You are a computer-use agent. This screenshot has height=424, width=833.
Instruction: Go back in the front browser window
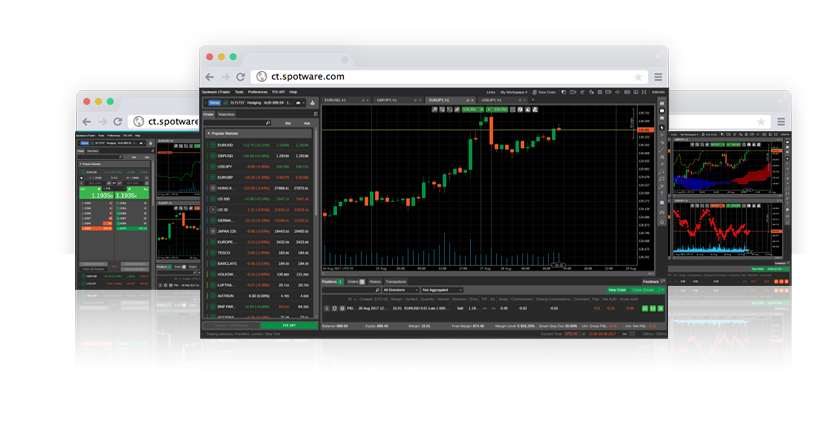tap(210, 77)
